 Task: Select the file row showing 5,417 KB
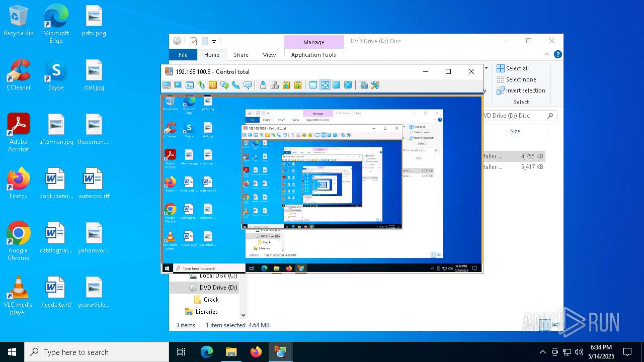(x=514, y=167)
